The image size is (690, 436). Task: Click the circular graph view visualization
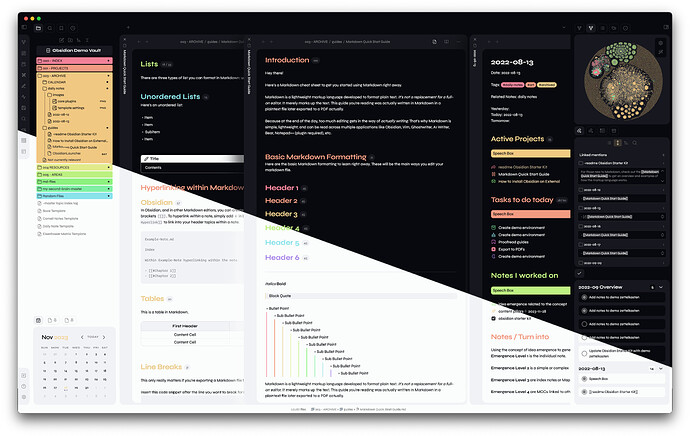coord(623,81)
